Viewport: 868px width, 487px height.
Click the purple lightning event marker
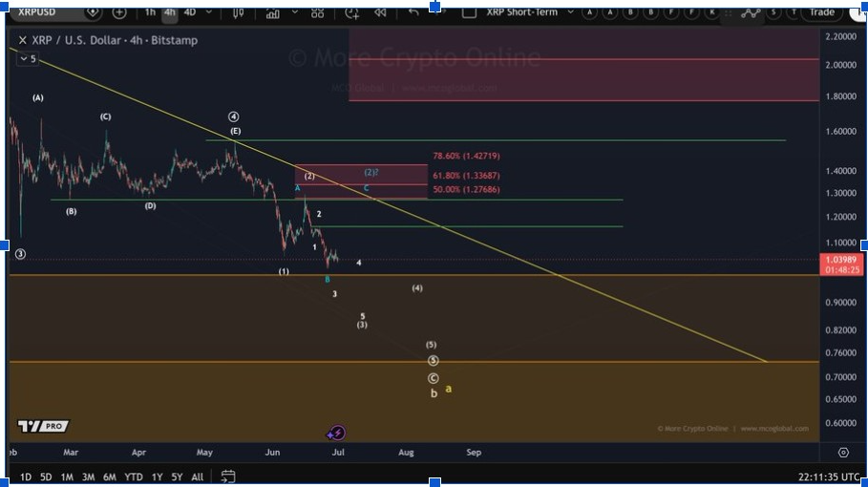click(336, 433)
